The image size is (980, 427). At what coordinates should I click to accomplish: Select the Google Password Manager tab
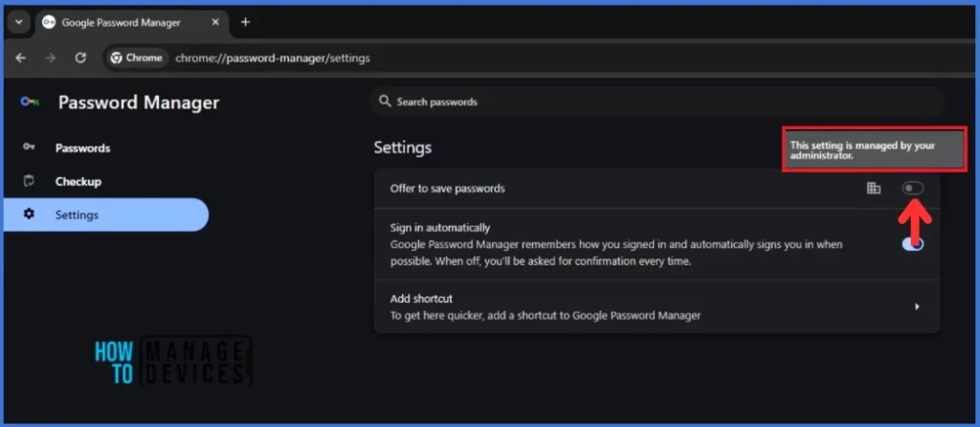tap(131, 22)
